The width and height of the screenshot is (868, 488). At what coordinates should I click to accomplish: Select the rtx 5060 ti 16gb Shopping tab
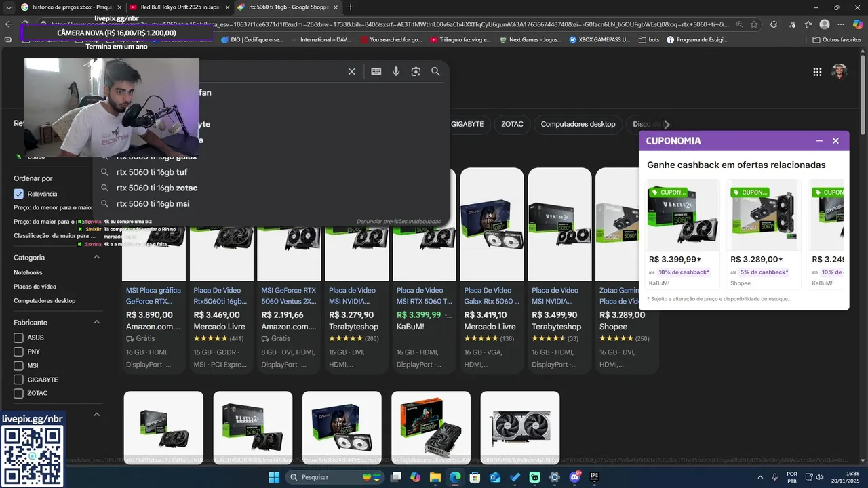click(288, 7)
